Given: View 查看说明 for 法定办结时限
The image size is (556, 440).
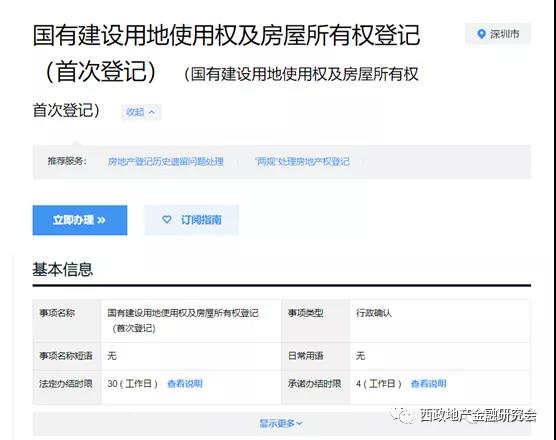Looking at the screenshot, I should tap(185, 384).
